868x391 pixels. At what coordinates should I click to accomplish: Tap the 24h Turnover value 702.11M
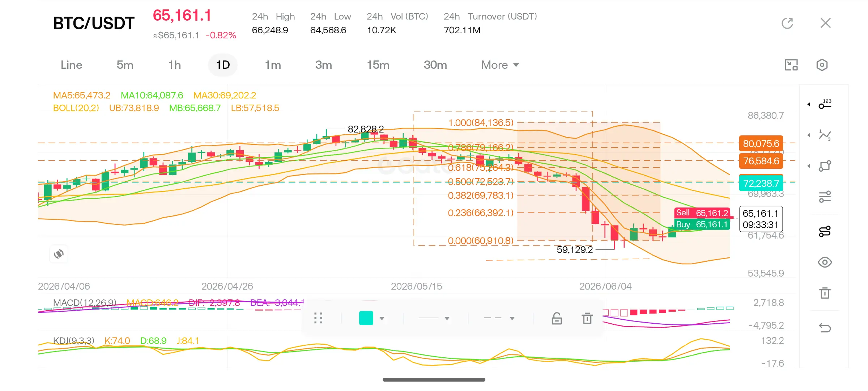(x=462, y=30)
